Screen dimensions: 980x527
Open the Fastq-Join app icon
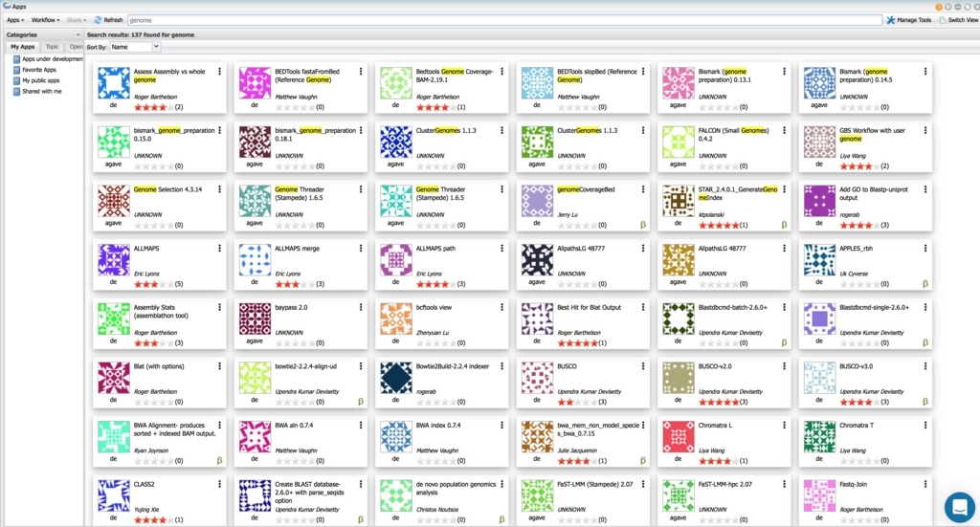coord(819,495)
